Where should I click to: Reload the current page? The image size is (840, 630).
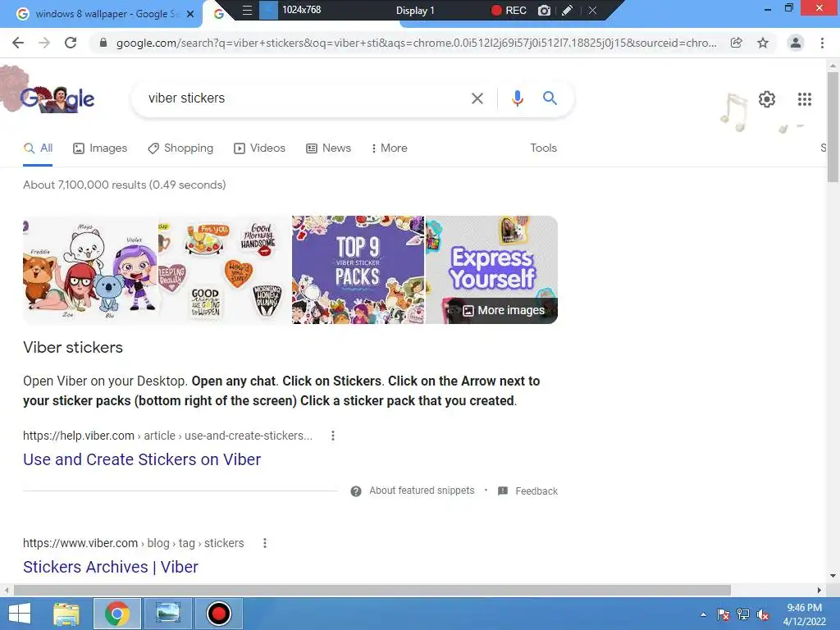[71, 43]
